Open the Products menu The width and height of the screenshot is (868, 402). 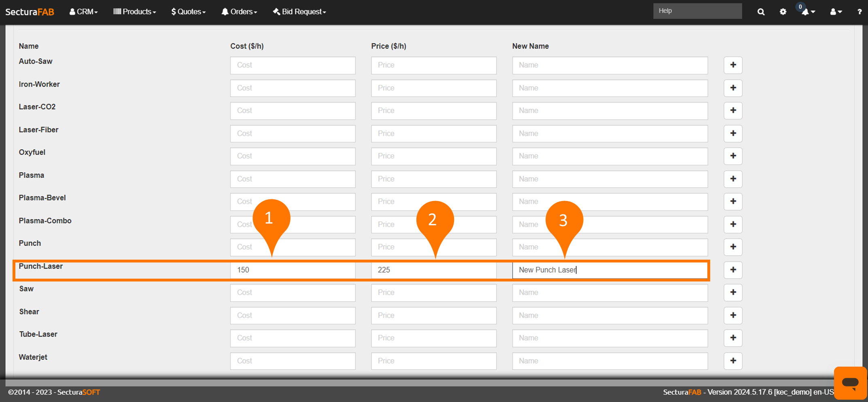pos(134,12)
